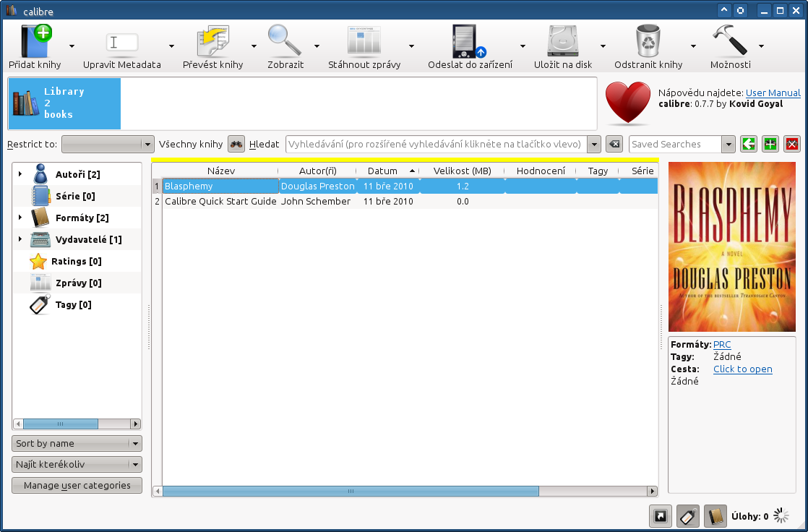Open the Zobrazit dropdown arrow

click(x=317, y=46)
